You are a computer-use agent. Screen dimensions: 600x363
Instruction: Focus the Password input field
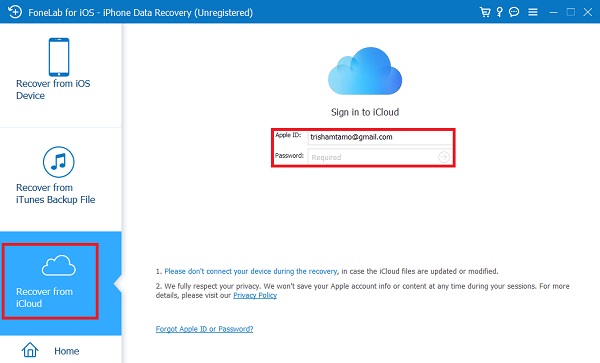380,157
